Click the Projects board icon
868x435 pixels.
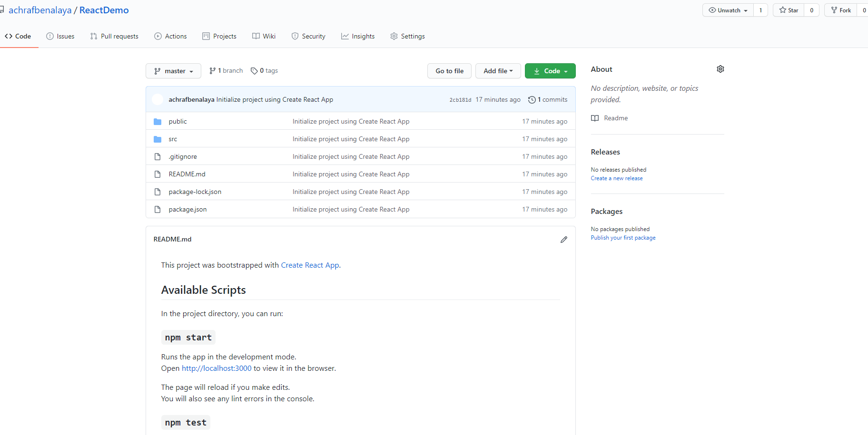[x=206, y=36]
